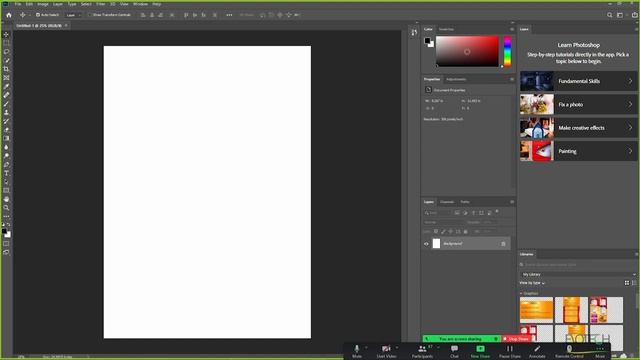
Task: Click Zoom Pause Share icon
Action: [509, 349]
